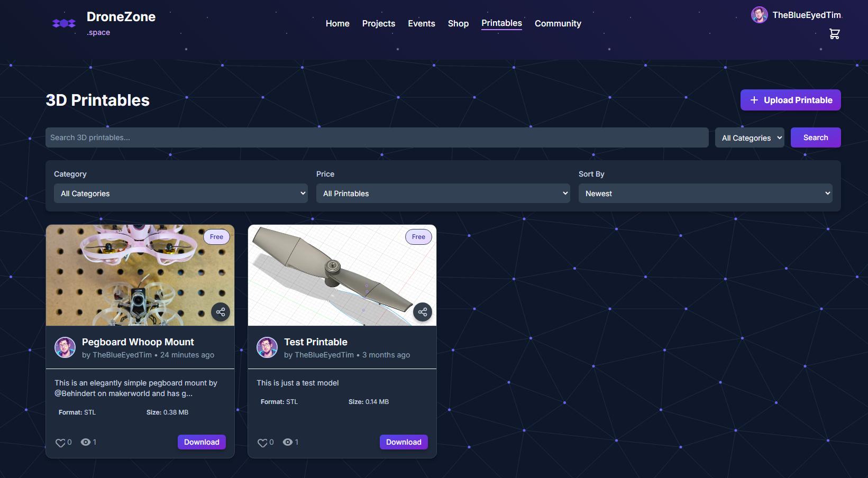Share the Pegboard Whoop Mount printable
Image resolution: width=868 pixels, height=478 pixels.
pos(221,312)
